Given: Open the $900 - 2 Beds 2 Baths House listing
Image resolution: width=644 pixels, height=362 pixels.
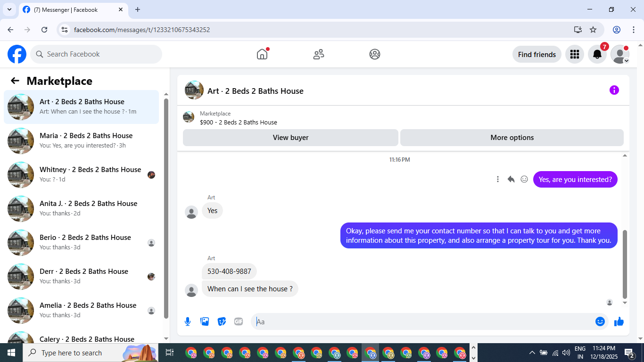Looking at the screenshot, I should coord(239,122).
